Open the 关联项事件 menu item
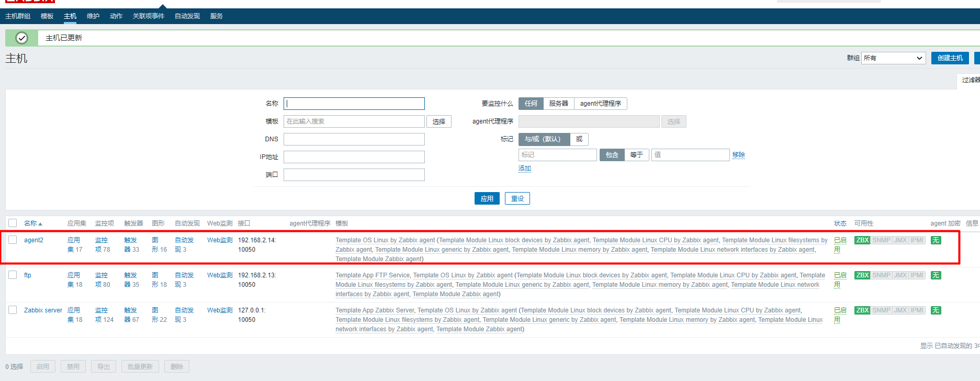 pos(149,16)
